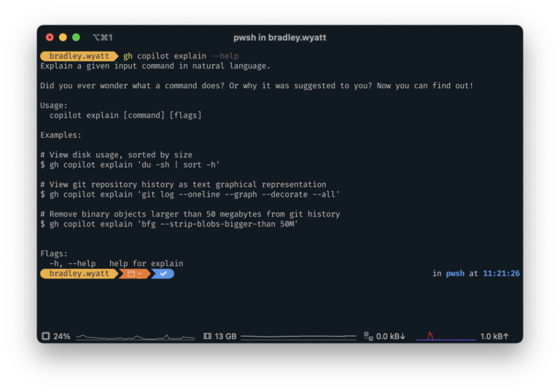
Task: Click the top bradley.wyatt prompt segment
Action: coord(79,56)
